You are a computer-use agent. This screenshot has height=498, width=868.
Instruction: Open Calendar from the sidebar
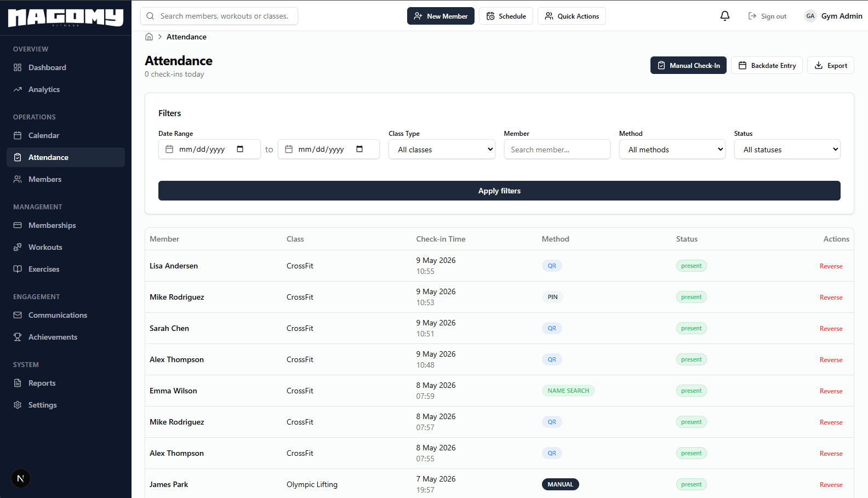[66, 135]
